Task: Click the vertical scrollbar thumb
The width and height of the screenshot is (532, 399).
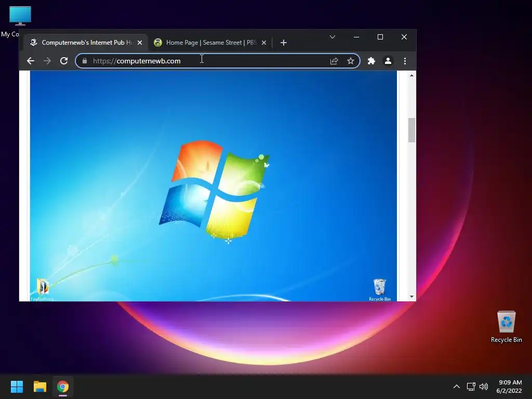Action: [x=411, y=130]
